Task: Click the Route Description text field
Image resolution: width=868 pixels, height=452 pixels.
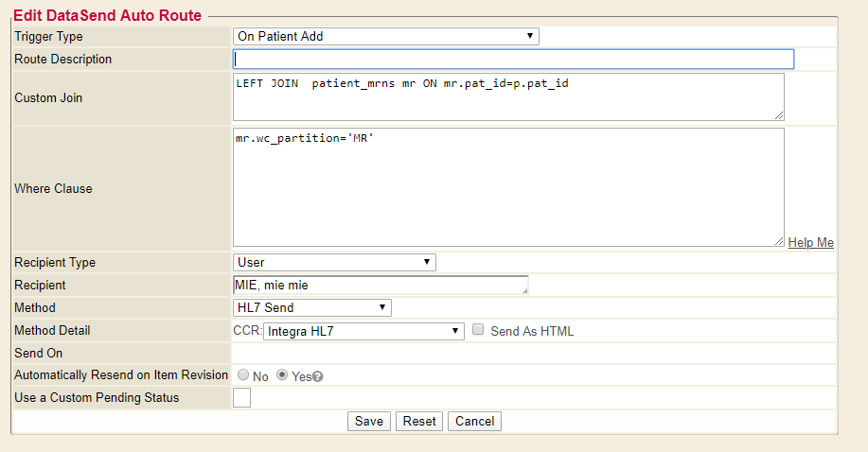Action: click(513, 60)
